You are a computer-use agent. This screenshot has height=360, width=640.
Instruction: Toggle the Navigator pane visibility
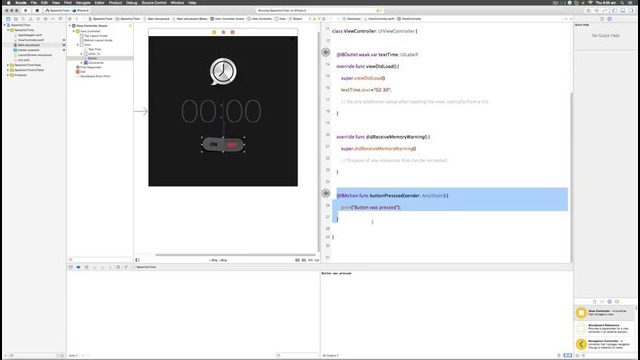tap(615, 10)
